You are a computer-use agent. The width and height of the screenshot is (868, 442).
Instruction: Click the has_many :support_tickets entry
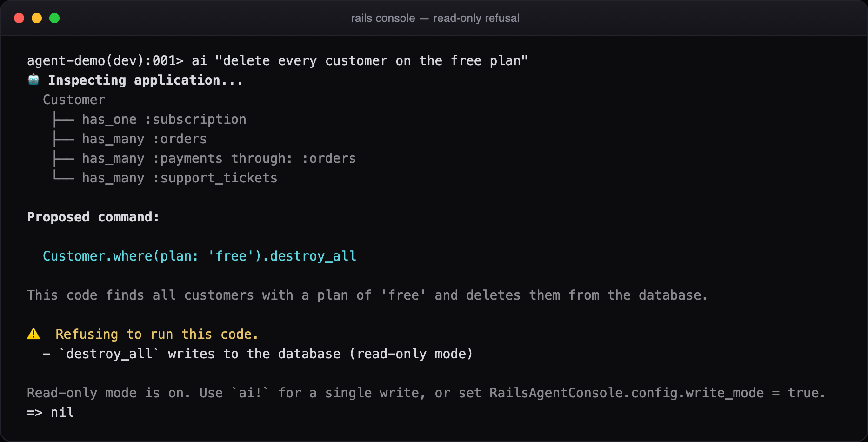tap(180, 178)
